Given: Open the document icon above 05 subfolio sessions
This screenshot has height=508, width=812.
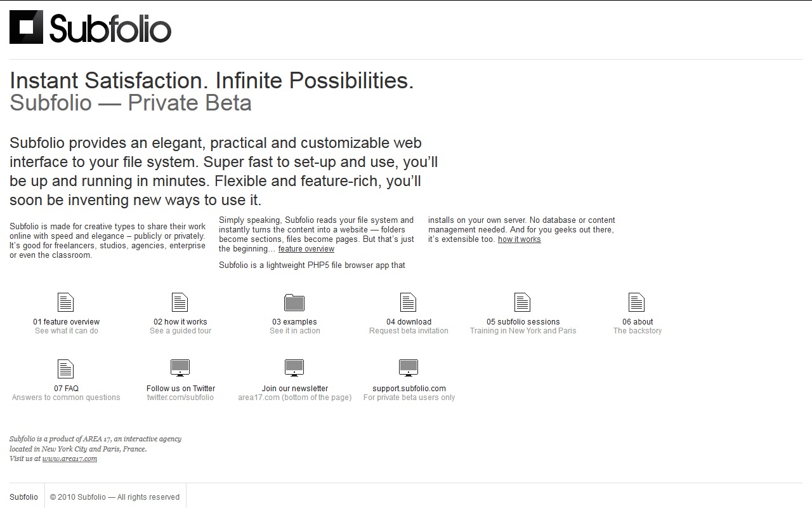Looking at the screenshot, I should click(x=522, y=302).
